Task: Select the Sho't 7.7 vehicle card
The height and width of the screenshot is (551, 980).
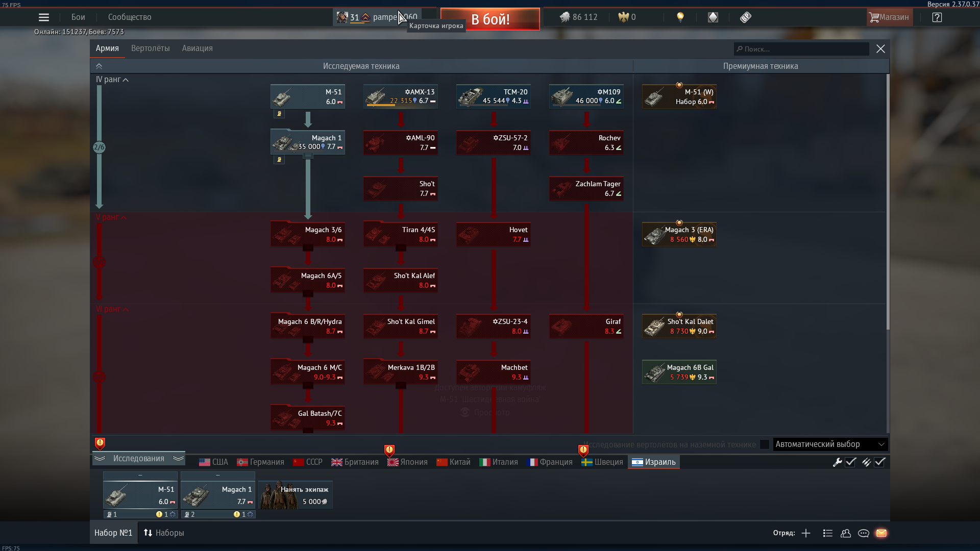Action: point(401,188)
